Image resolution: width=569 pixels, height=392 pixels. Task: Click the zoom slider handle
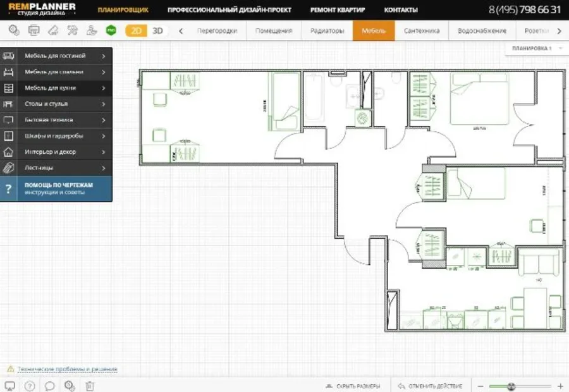coord(511,386)
